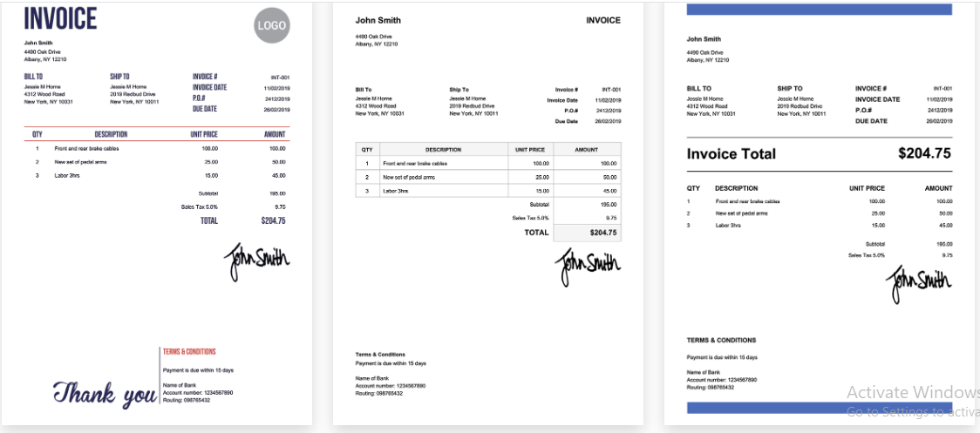Select the large navy INVOICE title

tap(60, 18)
